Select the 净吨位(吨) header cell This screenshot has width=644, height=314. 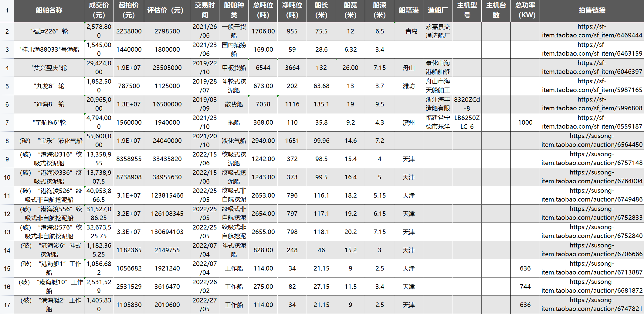292,11
